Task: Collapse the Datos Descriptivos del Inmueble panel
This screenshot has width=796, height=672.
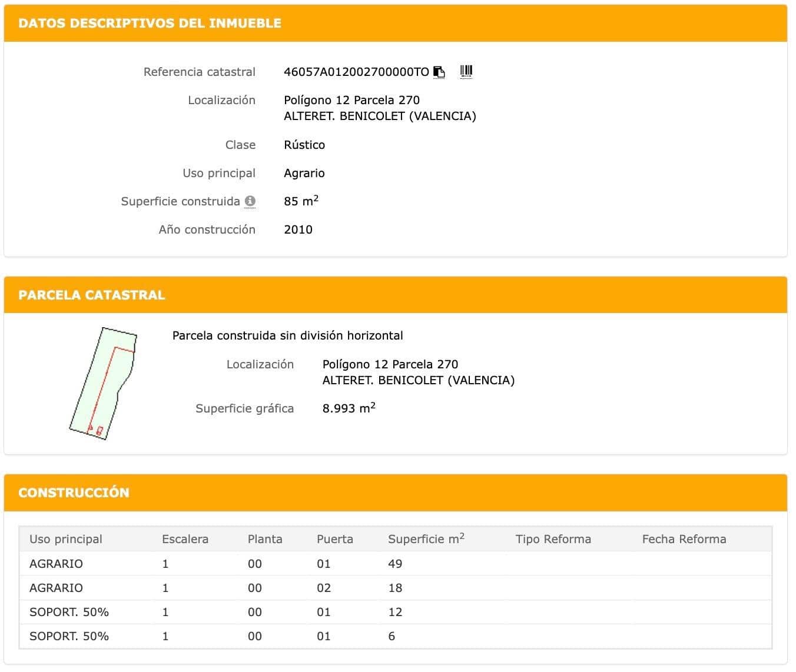Action: tap(395, 24)
